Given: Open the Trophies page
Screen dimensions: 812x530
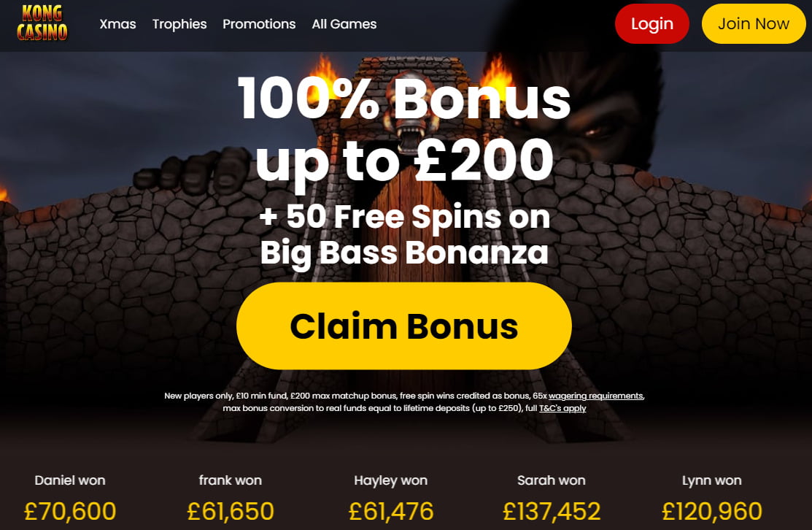Looking at the screenshot, I should [x=179, y=24].
